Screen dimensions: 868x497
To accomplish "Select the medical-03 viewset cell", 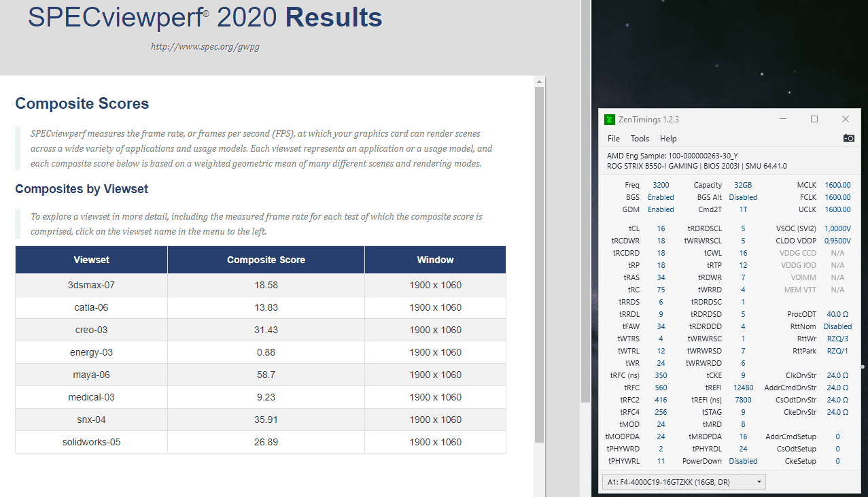I will tap(92, 397).
